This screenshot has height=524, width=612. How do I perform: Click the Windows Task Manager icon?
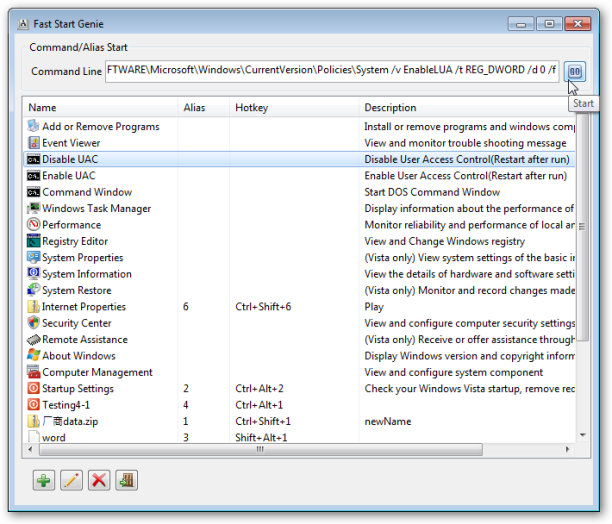point(34,208)
